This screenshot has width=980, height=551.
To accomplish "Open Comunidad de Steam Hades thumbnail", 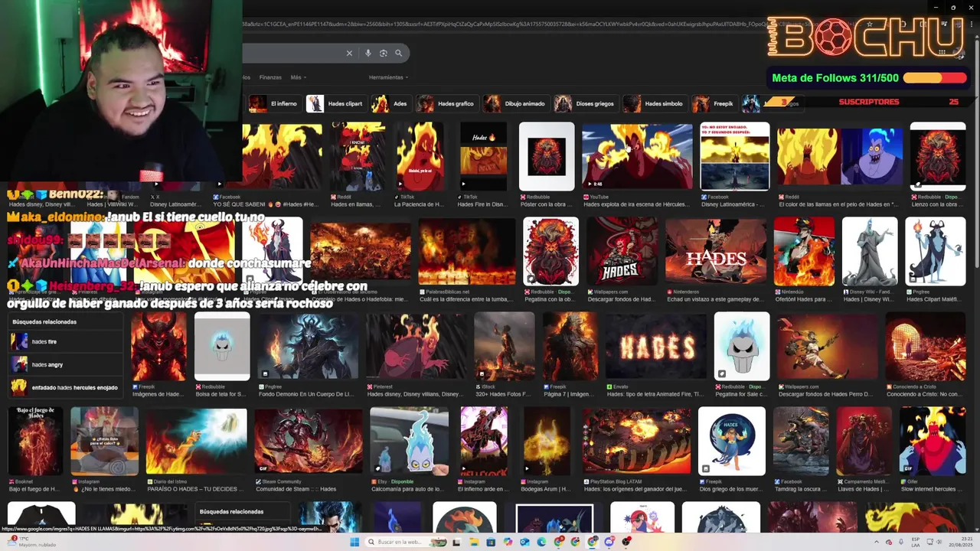I will (309, 442).
